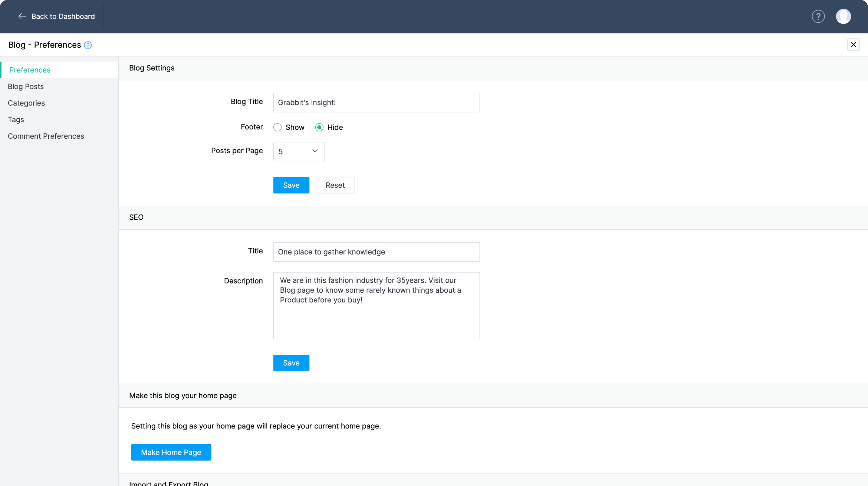Click the help icon beside Blog - Preferences
Image resolution: width=868 pixels, height=486 pixels.
[x=88, y=45]
